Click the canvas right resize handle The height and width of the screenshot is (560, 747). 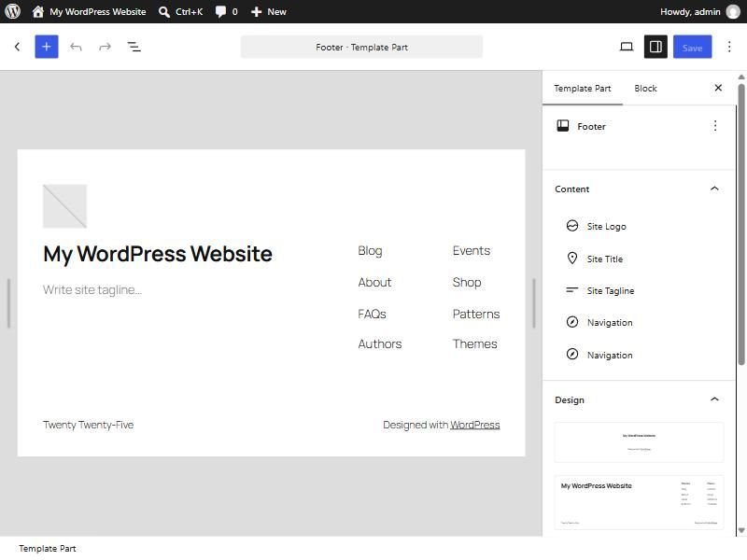point(533,303)
